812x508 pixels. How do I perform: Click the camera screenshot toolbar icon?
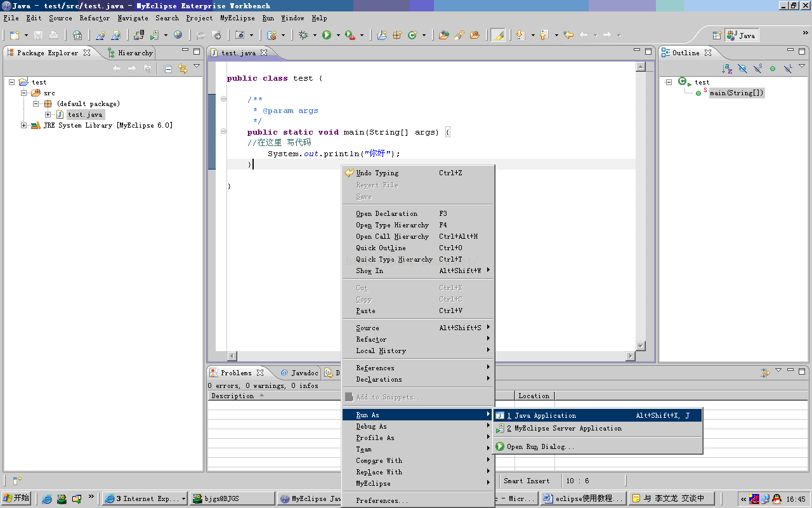tap(240, 35)
